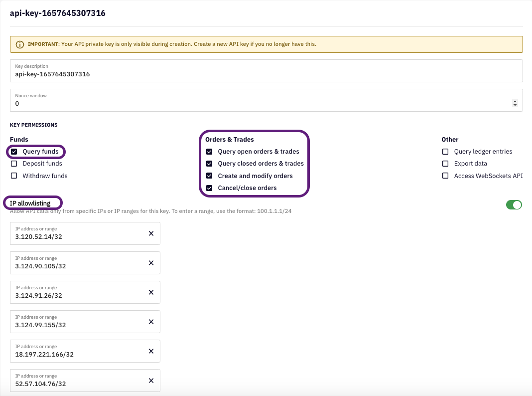
Task: Uncheck the Query funds checkbox
Action: (14, 152)
